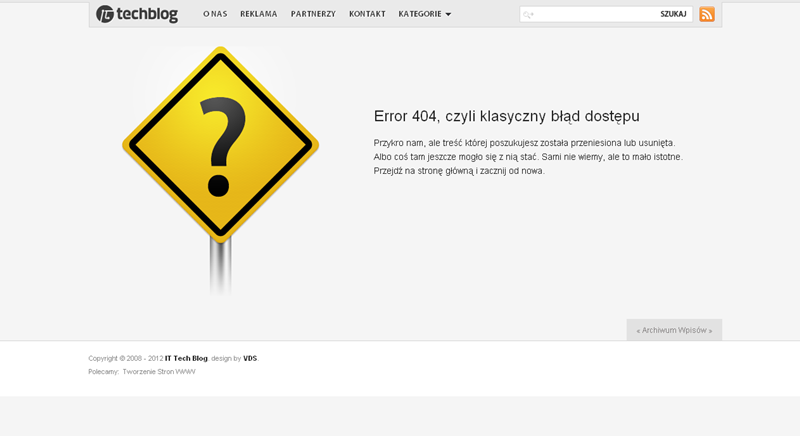Open the orange RSS feed icon
This screenshot has height=436, width=800.
point(707,14)
